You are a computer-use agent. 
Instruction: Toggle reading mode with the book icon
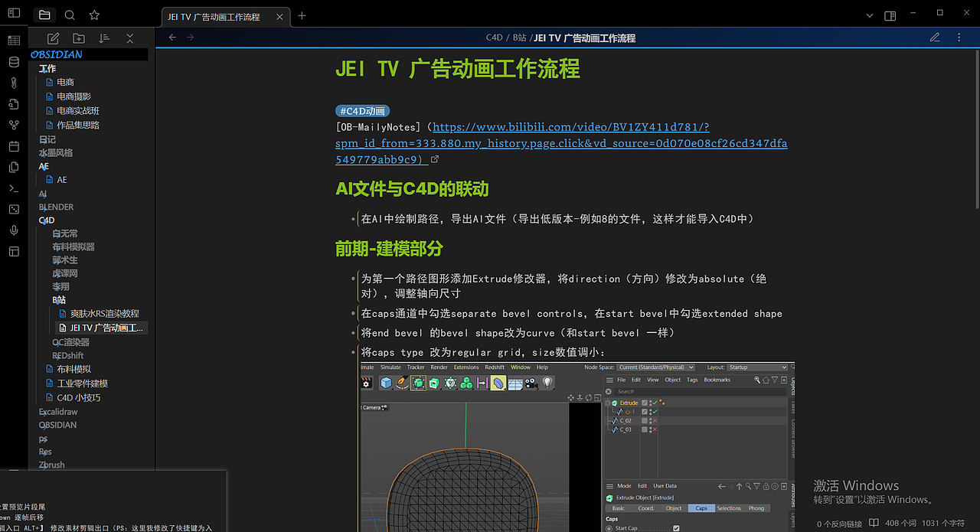[873, 523]
